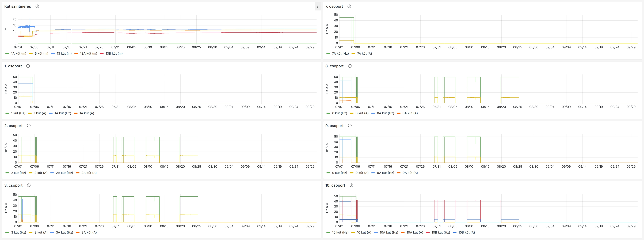Open the 1. csoport panel title menu
Viewport: 644px width, 240px height.
coord(13,66)
